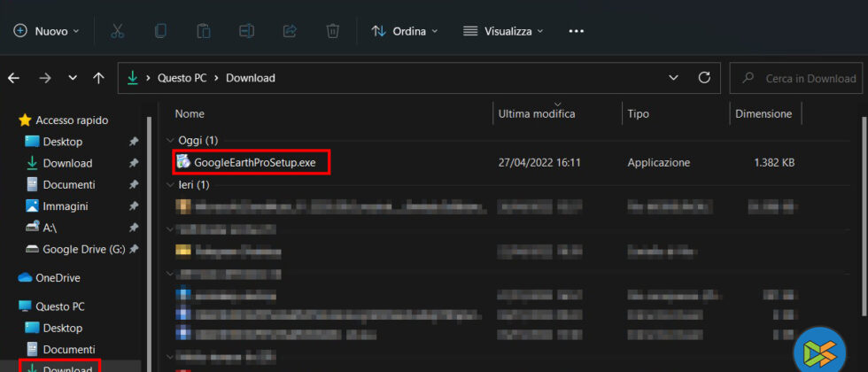Select Accesso rapido in sidebar
Viewport: 868px width, 372px height.
pyautogui.click(x=64, y=120)
